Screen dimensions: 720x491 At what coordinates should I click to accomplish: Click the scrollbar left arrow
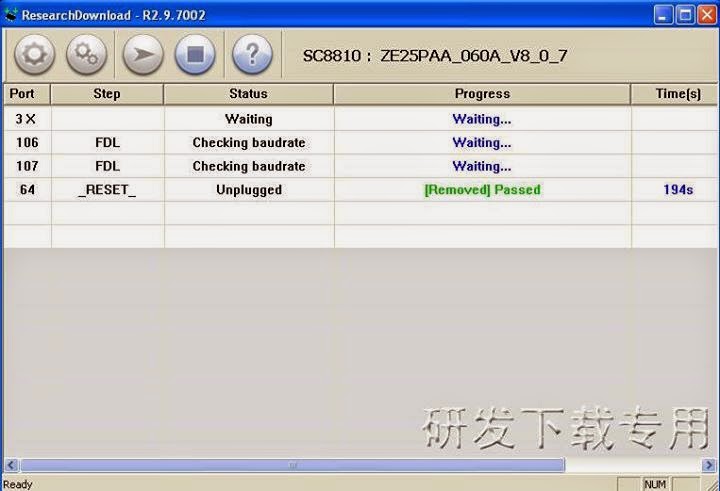tap(11, 465)
